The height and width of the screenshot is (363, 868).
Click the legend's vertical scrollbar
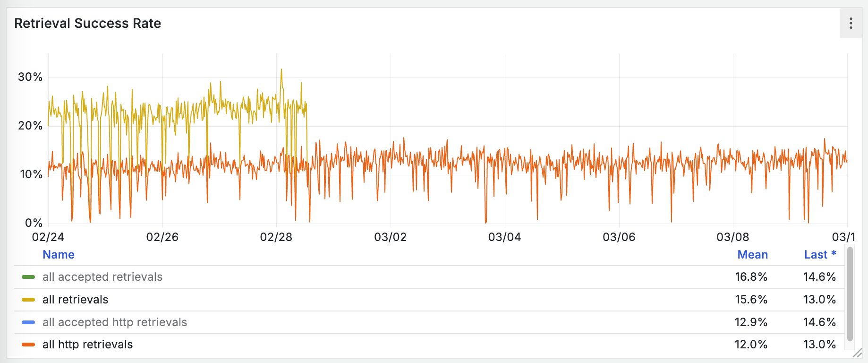pyautogui.click(x=850, y=293)
